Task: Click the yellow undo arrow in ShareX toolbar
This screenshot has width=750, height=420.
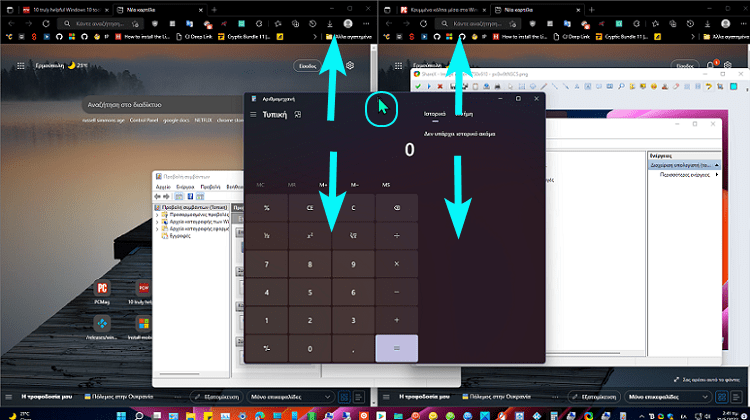Action: (x=708, y=87)
